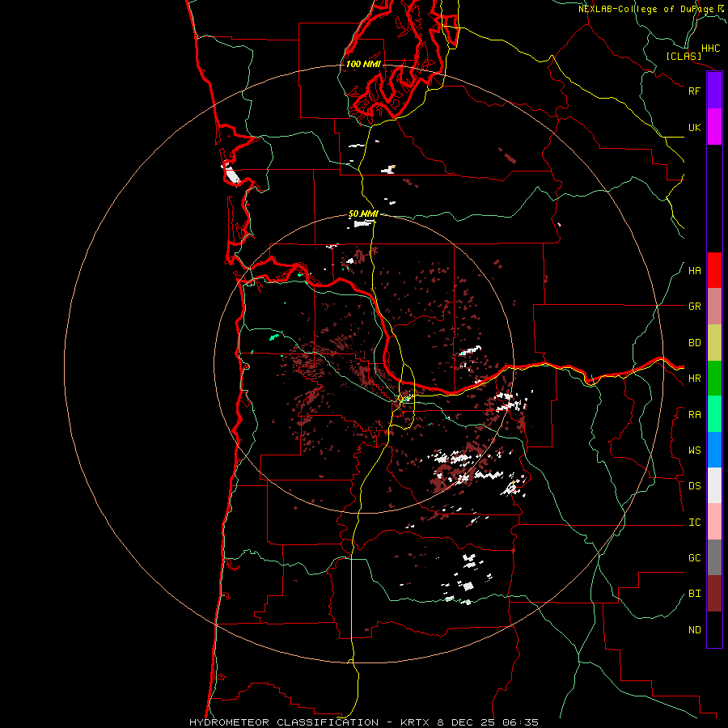Click the black ND legend swatch
Screen dimensions: 728x728
pyautogui.click(x=714, y=629)
